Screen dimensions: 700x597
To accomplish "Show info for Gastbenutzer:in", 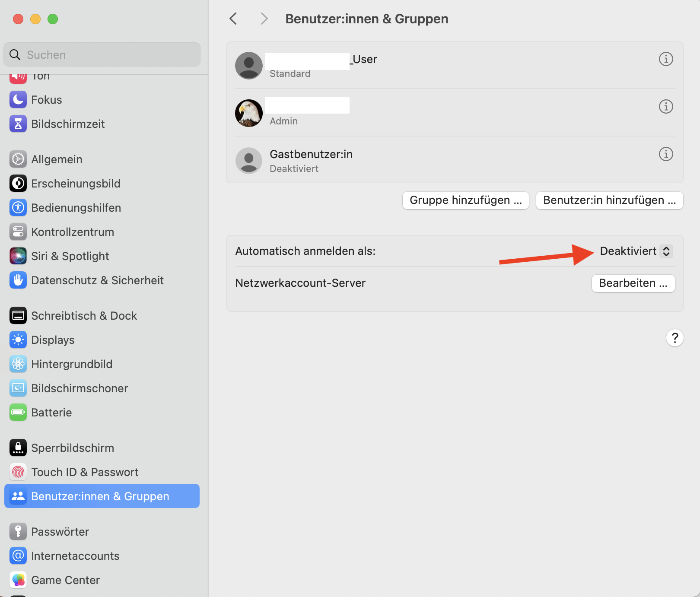I will pos(666,154).
